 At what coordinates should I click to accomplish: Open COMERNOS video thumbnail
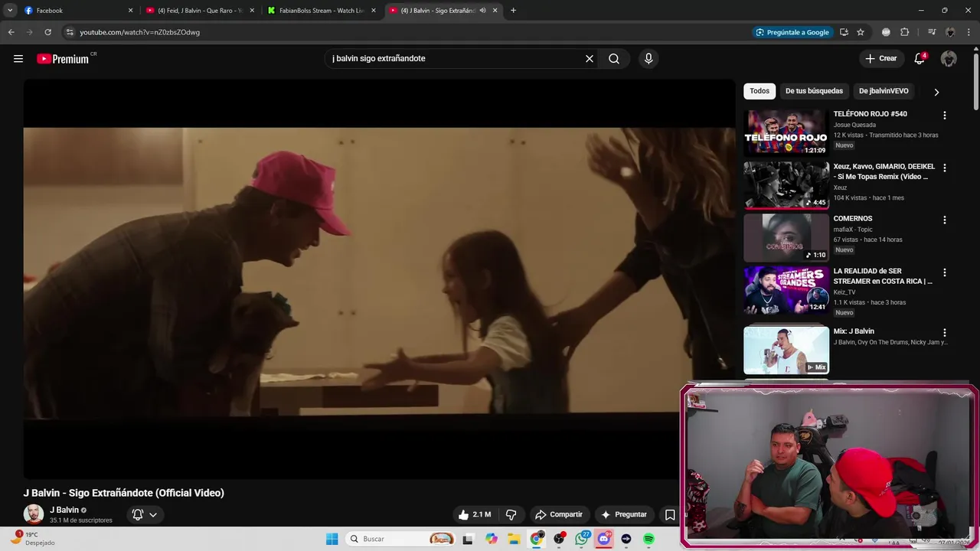pos(786,237)
